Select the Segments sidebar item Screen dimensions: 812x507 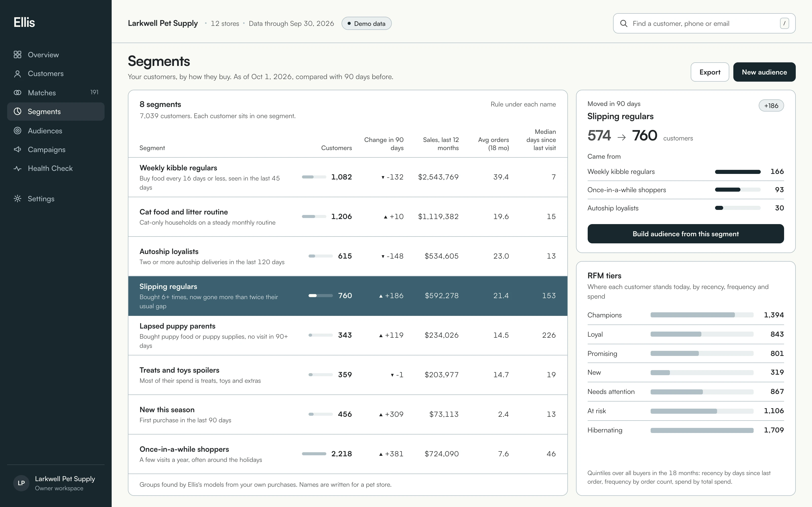tap(56, 112)
